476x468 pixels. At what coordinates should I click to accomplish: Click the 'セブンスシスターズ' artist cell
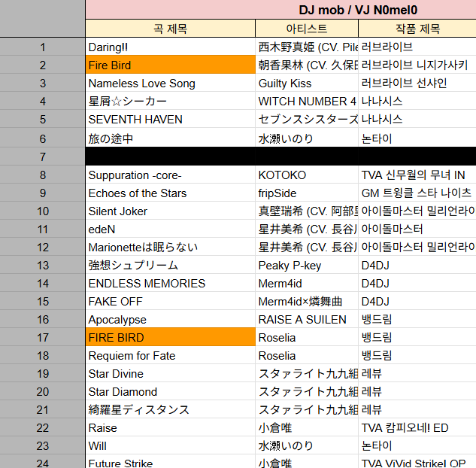pyautogui.click(x=307, y=120)
